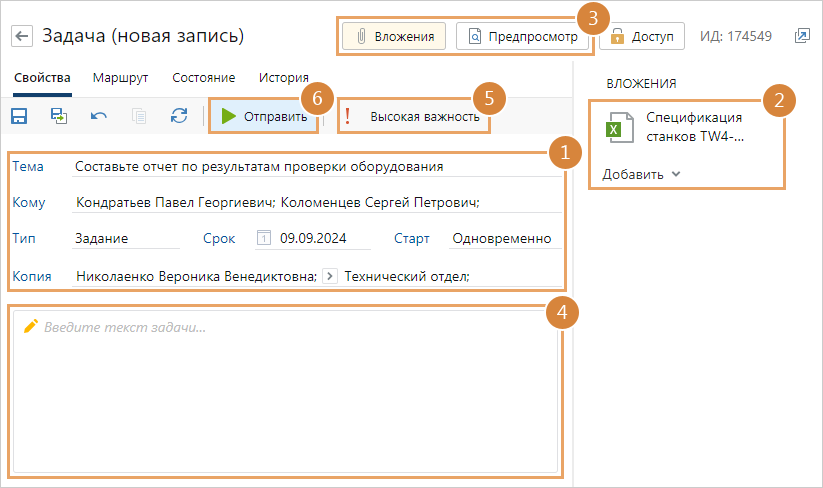
Task: Click the Доступ button
Action: 642,36
